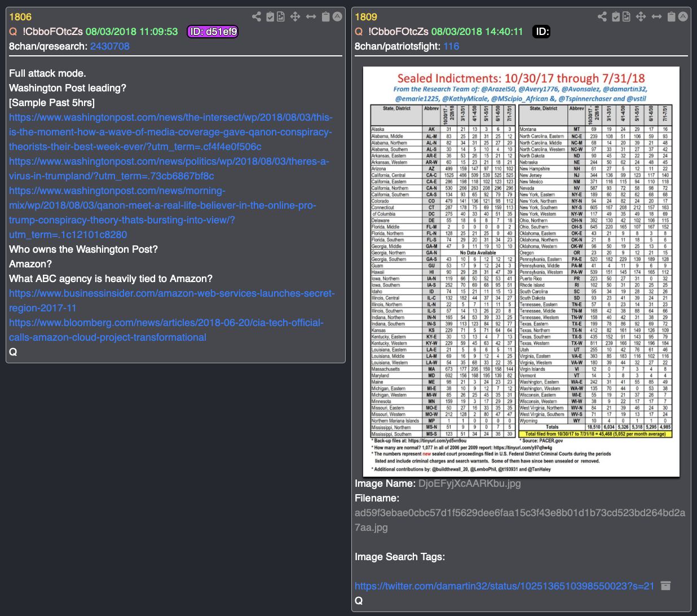
Task: Open the Washington Post morning-mix article link
Action: (162, 213)
